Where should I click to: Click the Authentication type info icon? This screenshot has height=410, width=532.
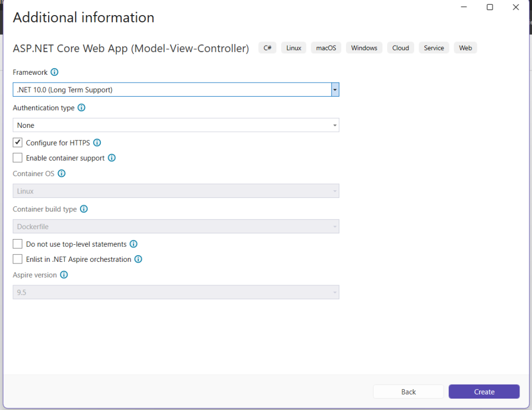(81, 108)
